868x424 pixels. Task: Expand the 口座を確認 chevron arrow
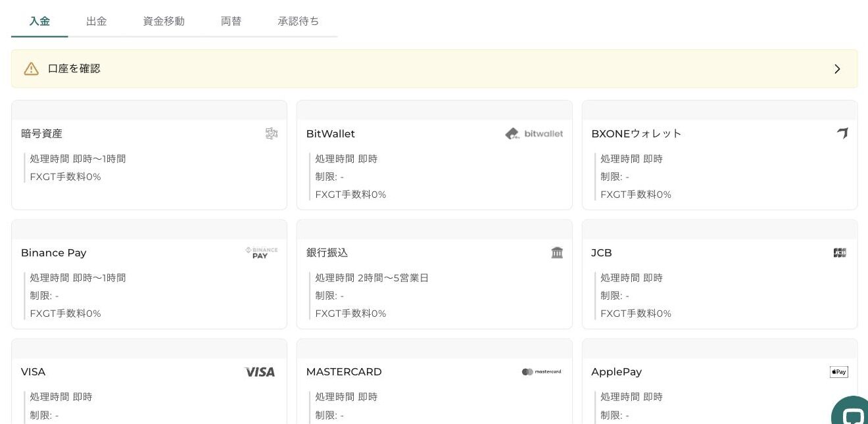837,69
